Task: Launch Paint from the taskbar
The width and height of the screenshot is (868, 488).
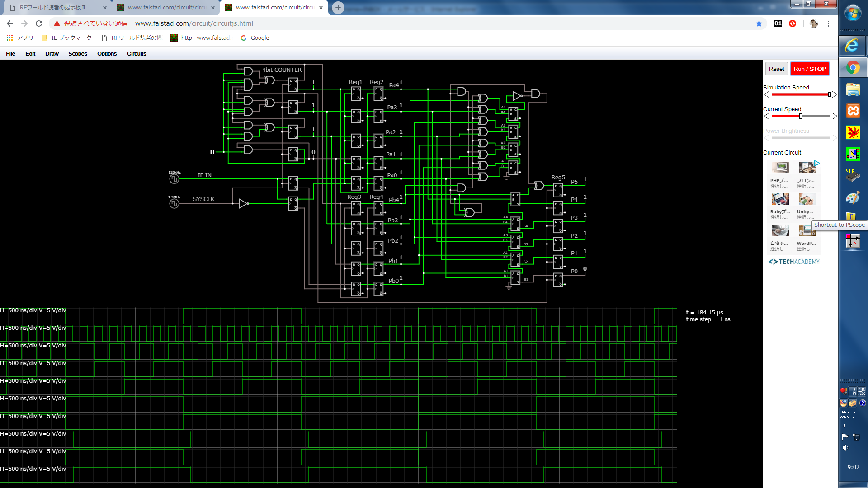Action: pos(853,198)
